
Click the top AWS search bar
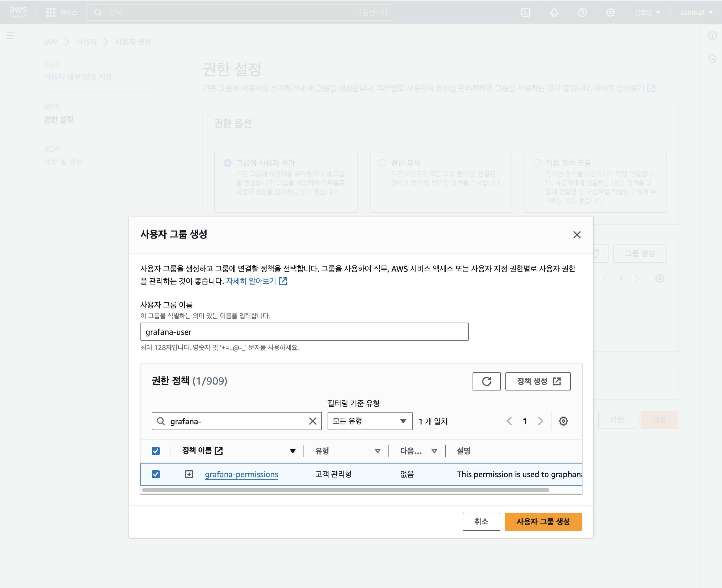click(x=240, y=12)
